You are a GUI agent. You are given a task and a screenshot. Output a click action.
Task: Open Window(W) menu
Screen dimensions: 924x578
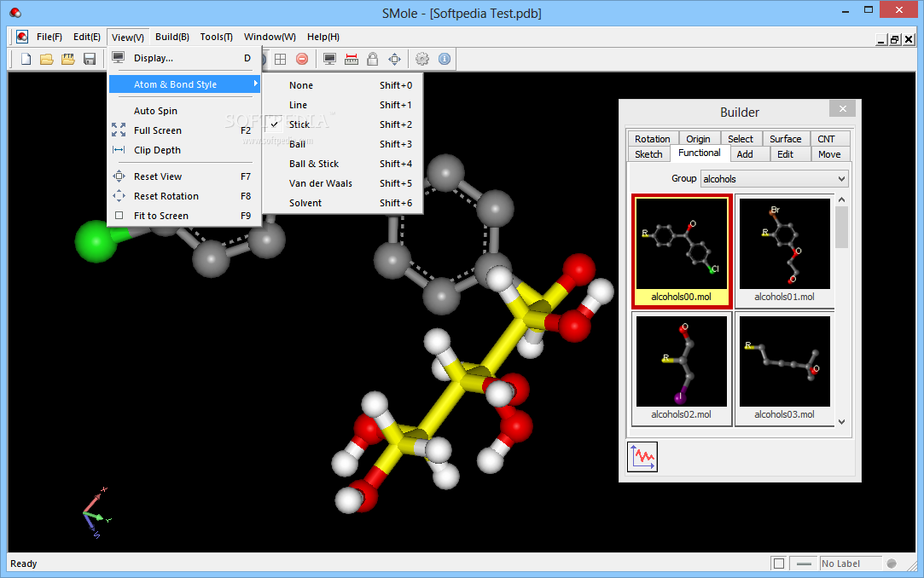tap(270, 37)
